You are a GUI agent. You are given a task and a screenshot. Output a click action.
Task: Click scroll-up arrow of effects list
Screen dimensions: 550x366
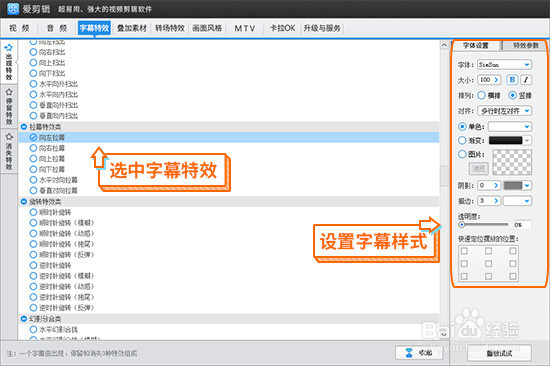pos(444,45)
